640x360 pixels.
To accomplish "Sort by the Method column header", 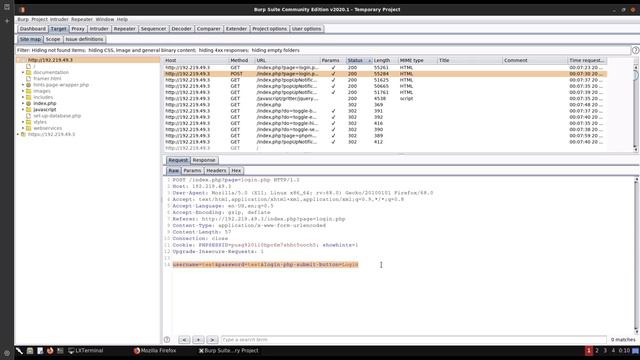I will pos(241,60).
